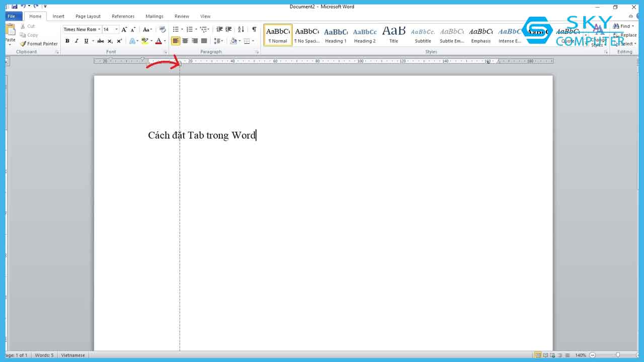This screenshot has height=362, width=644.
Task: Click Vietnamese language indicator
Action: 73,355
